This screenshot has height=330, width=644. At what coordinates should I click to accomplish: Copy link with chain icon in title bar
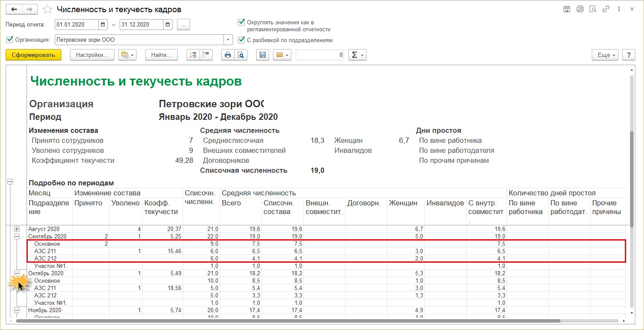click(606, 9)
